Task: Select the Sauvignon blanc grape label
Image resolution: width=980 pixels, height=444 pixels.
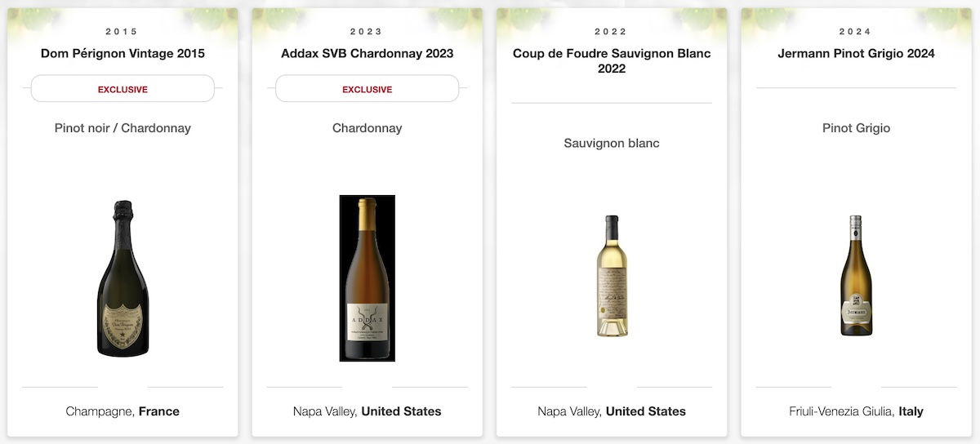Action: pos(612,143)
